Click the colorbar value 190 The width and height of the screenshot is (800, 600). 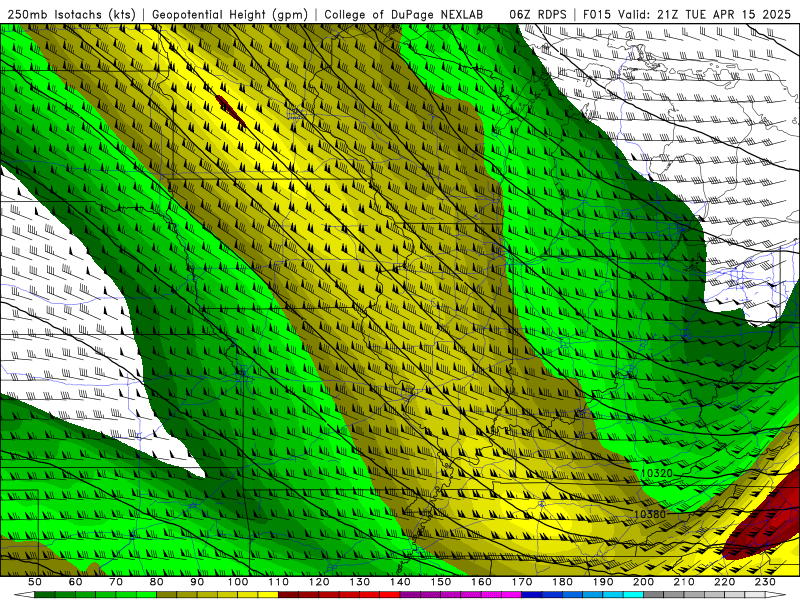pyautogui.click(x=604, y=582)
